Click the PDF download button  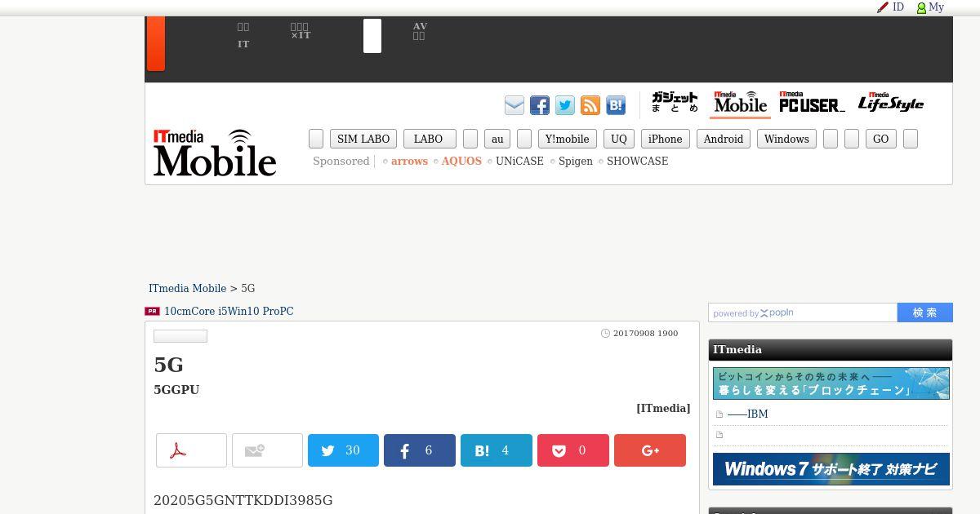(x=191, y=450)
